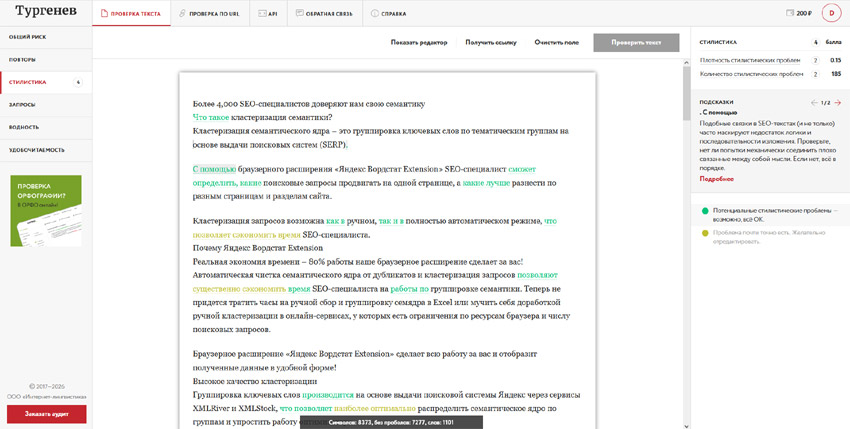
Task: Click Количество стилистических проблем label
Action: tap(751, 74)
